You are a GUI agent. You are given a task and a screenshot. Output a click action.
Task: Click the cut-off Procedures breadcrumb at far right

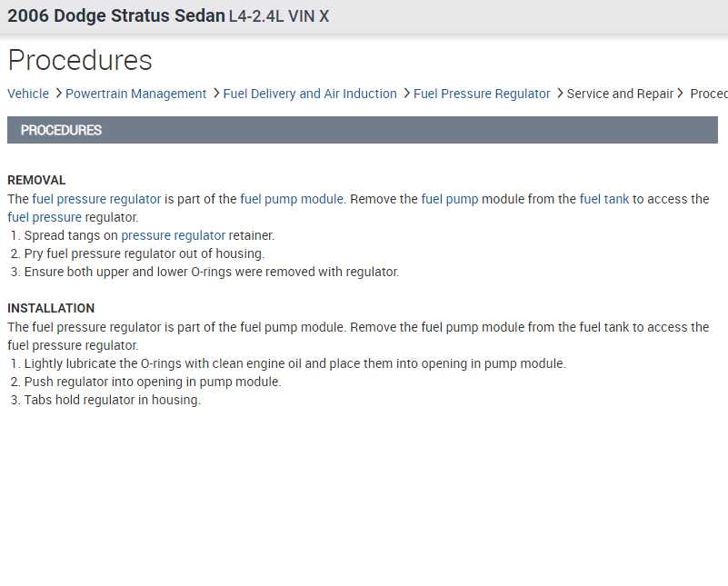point(709,94)
